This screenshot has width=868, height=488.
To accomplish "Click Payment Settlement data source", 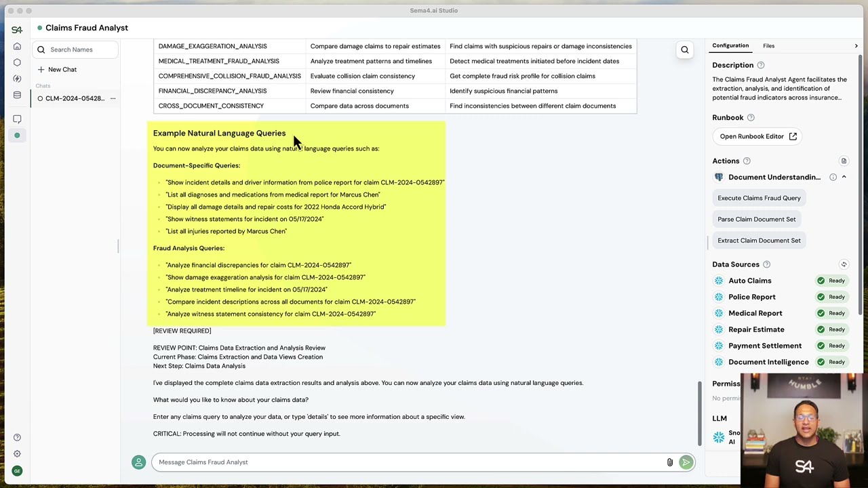I will pos(764,346).
